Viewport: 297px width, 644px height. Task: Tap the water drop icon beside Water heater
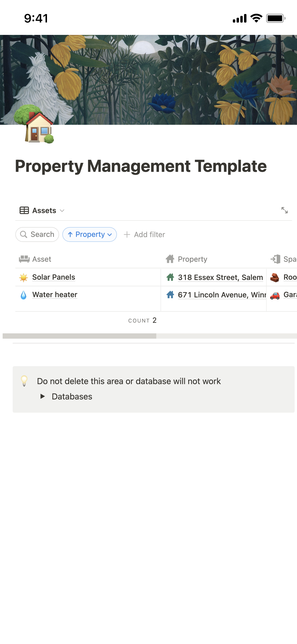coord(23,295)
